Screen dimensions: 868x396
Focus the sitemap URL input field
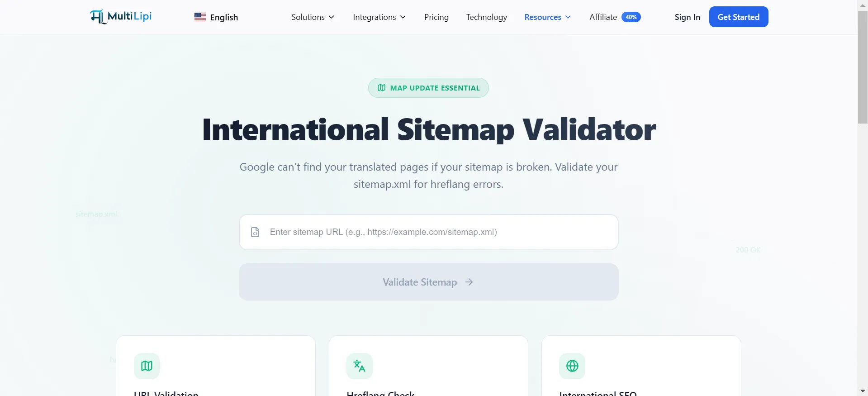click(429, 232)
